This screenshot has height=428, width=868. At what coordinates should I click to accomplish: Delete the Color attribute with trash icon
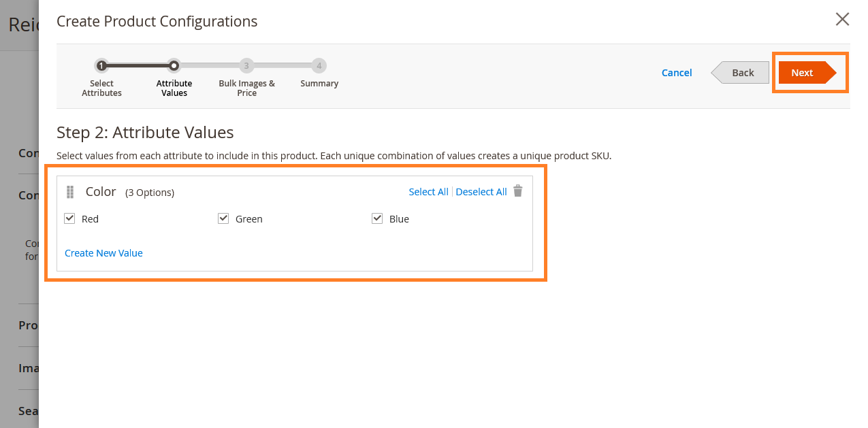pyautogui.click(x=518, y=191)
